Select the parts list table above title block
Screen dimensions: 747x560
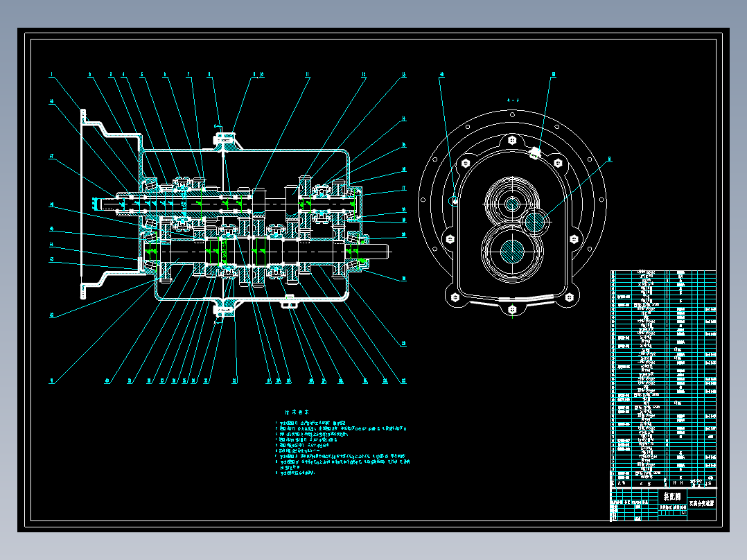tap(663, 378)
